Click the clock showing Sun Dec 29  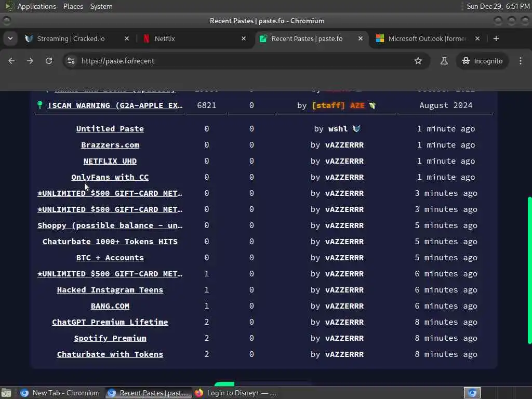point(498,6)
